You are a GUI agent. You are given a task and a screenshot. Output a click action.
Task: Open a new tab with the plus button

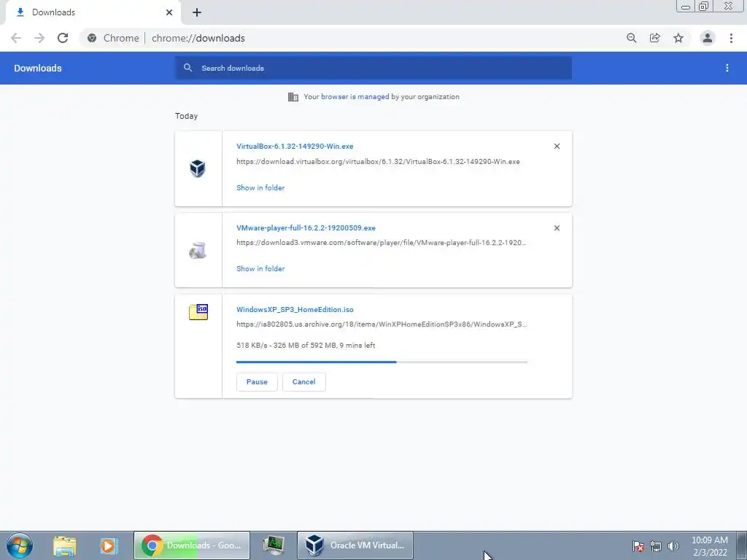tap(197, 12)
